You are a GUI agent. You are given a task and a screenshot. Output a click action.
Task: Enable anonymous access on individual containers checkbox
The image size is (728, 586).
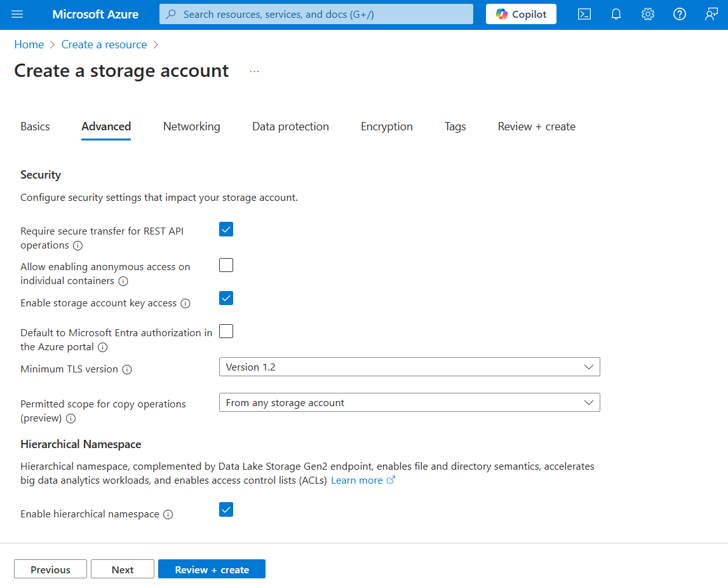[226, 265]
